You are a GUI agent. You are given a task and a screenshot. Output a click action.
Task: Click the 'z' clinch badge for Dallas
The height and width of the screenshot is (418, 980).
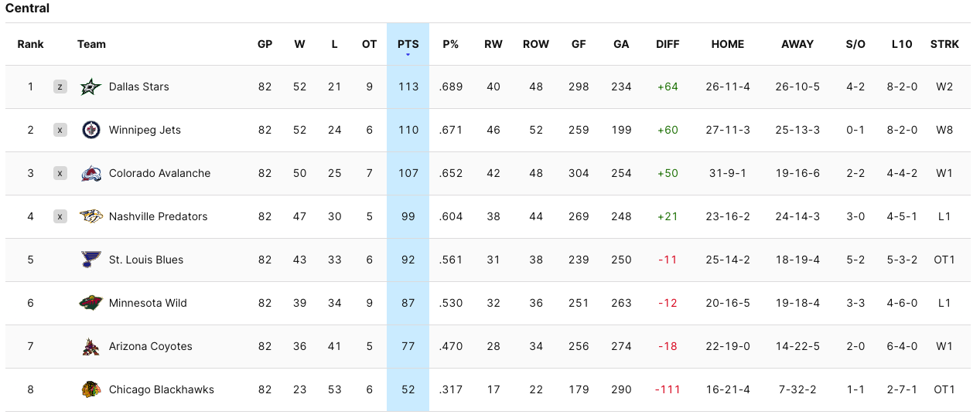60,87
